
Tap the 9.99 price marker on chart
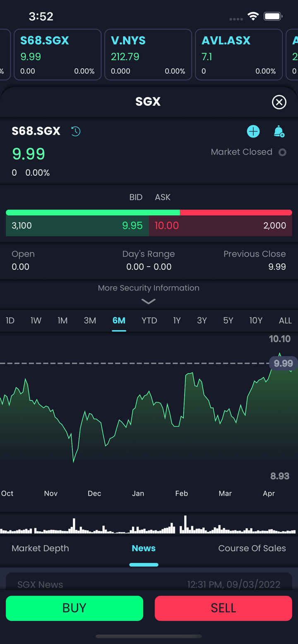[283, 363]
